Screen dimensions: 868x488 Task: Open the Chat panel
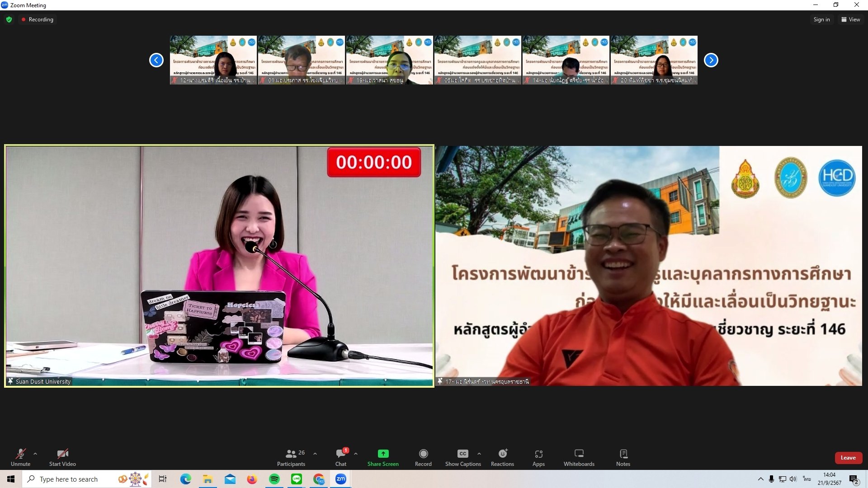pos(341,457)
